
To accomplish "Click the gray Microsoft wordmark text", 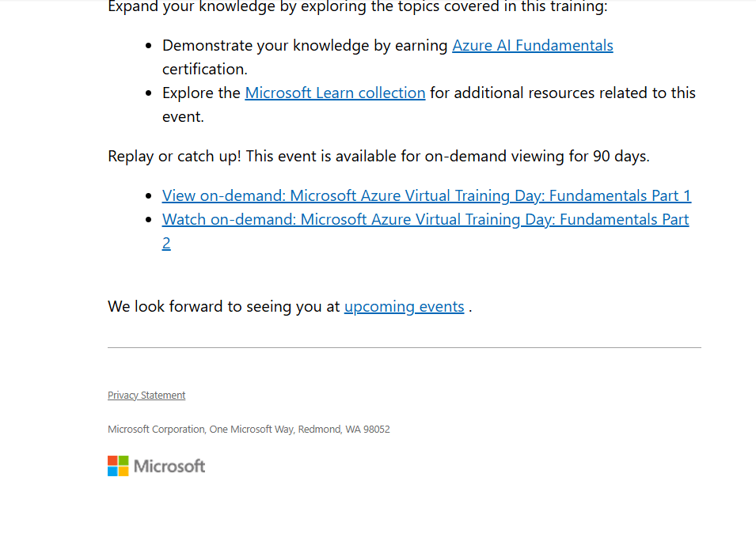I will [x=169, y=466].
